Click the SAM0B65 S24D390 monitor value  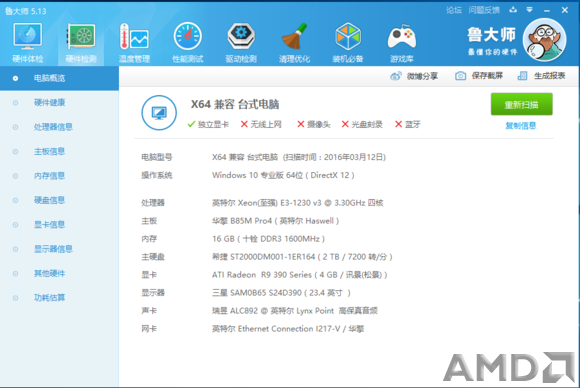click(x=281, y=293)
